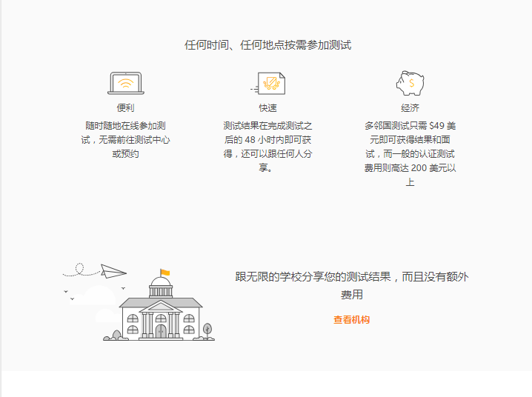
Task: Click the laptop Wi-Fi icon
Action: point(125,83)
